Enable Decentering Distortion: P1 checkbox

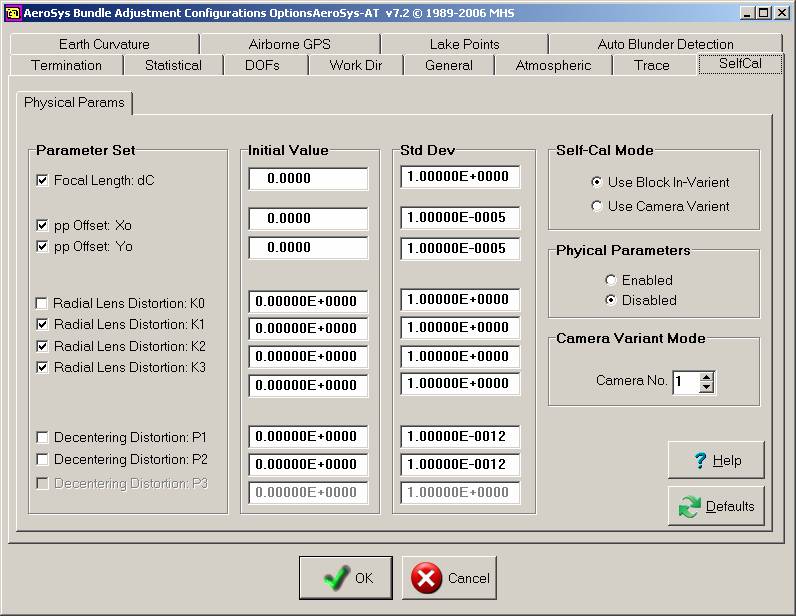click(x=42, y=437)
